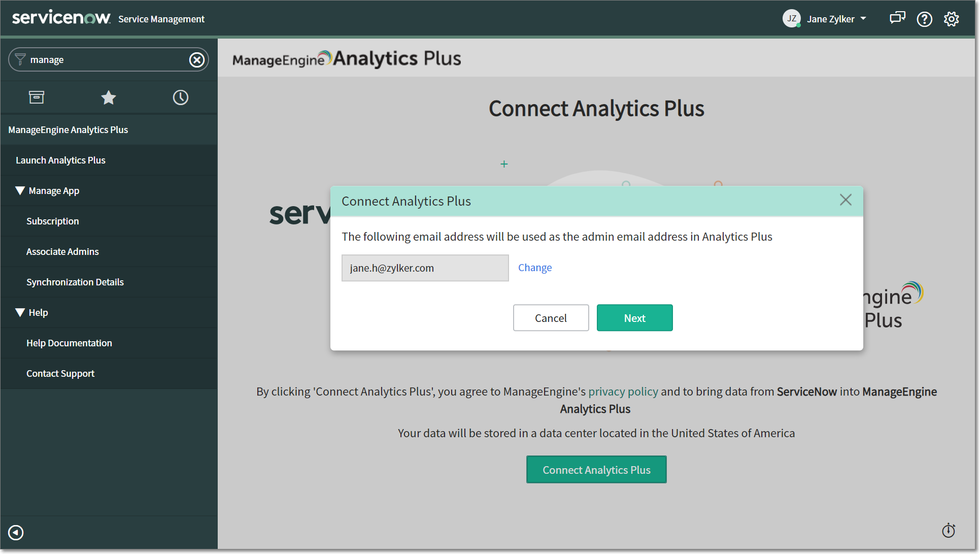This screenshot has width=980, height=554.
Task: Open history via the clock icon
Action: point(180,97)
